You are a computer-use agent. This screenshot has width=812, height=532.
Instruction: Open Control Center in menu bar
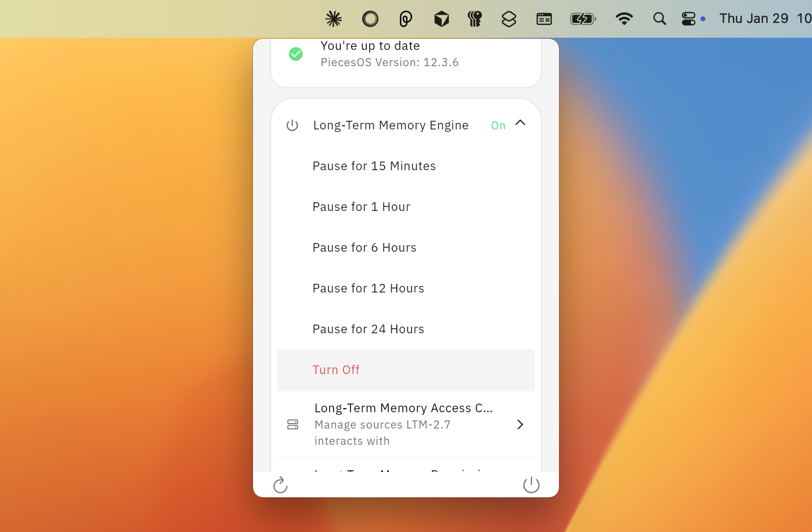tap(689, 19)
